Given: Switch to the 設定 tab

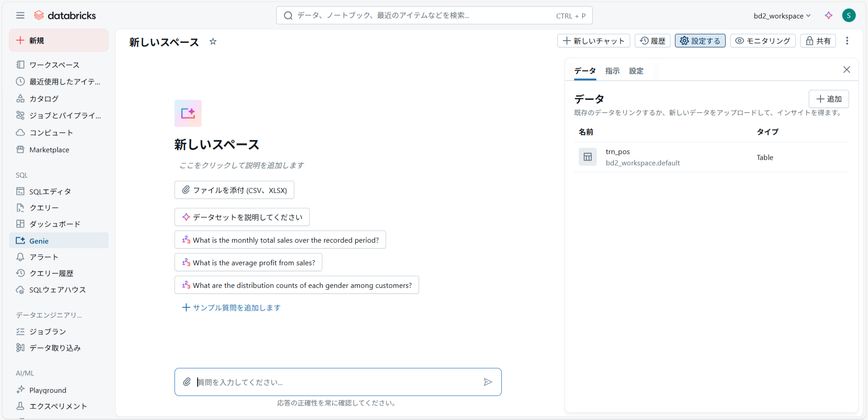Looking at the screenshot, I should (x=636, y=71).
